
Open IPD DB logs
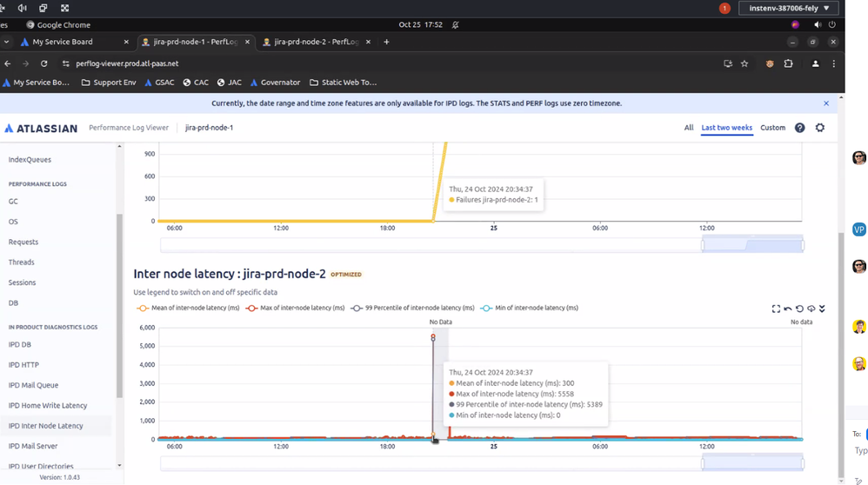[20, 344]
